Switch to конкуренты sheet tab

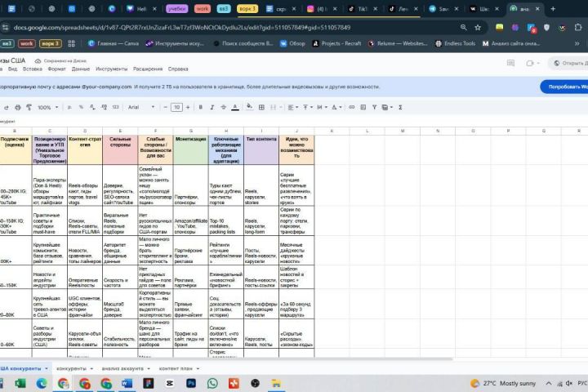point(71,369)
